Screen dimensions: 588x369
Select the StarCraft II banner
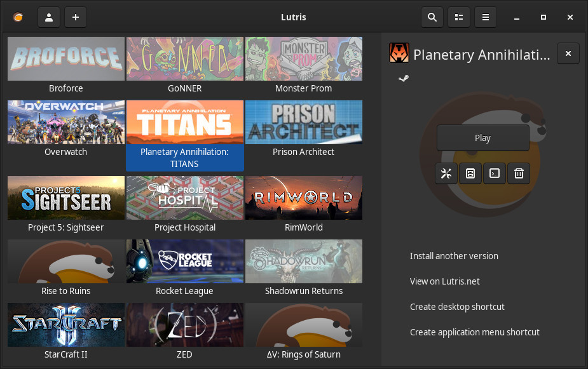pyautogui.click(x=66, y=325)
